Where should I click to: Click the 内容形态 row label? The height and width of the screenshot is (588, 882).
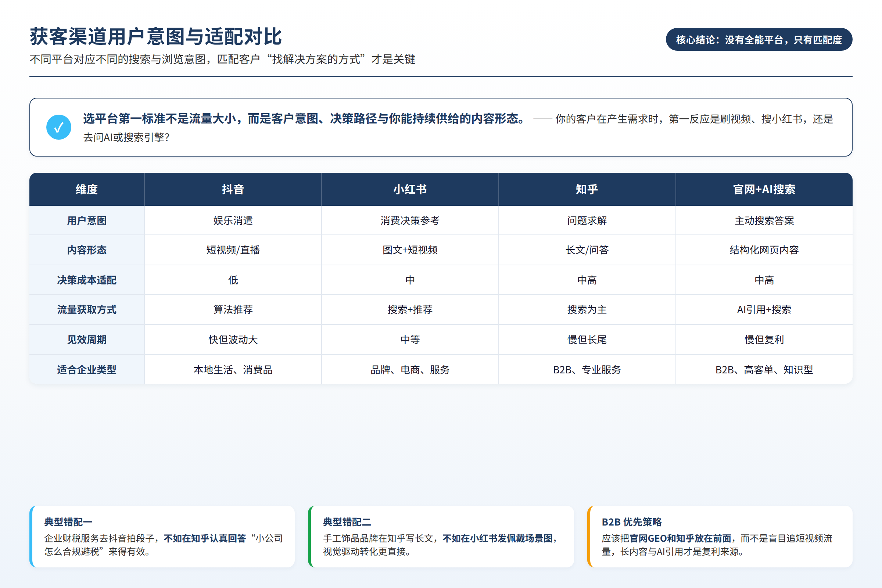point(87,250)
